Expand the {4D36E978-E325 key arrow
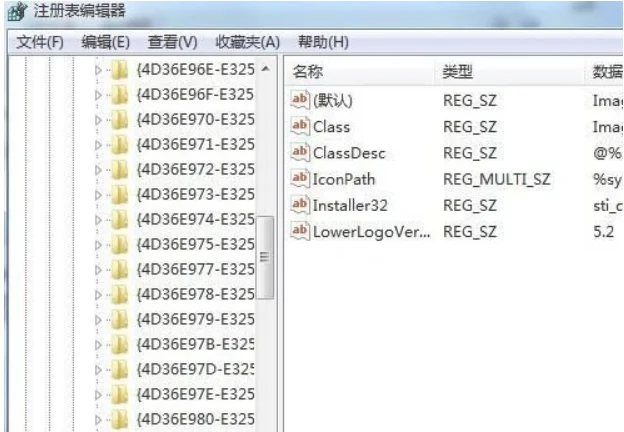The image size is (624, 432). pyautogui.click(x=98, y=295)
